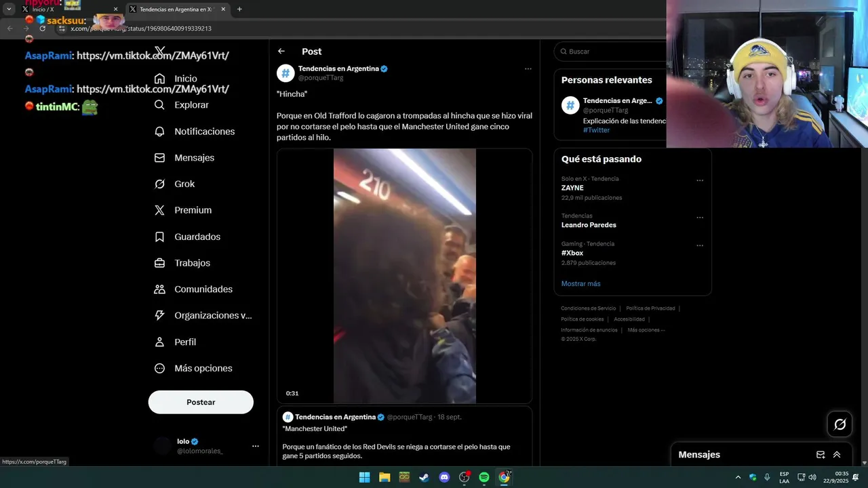This screenshot has width=868, height=488.
Task: Open options for ZAYNE trend
Action: [x=700, y=181]
